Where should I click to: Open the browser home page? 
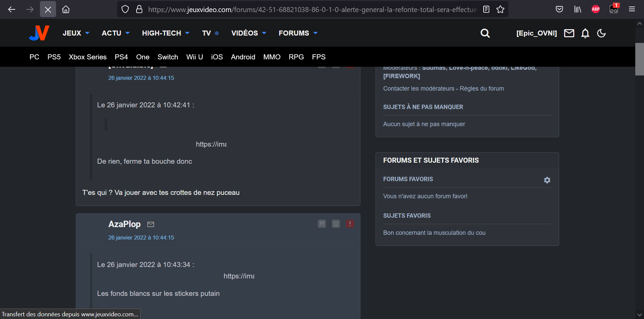[66, 9]
